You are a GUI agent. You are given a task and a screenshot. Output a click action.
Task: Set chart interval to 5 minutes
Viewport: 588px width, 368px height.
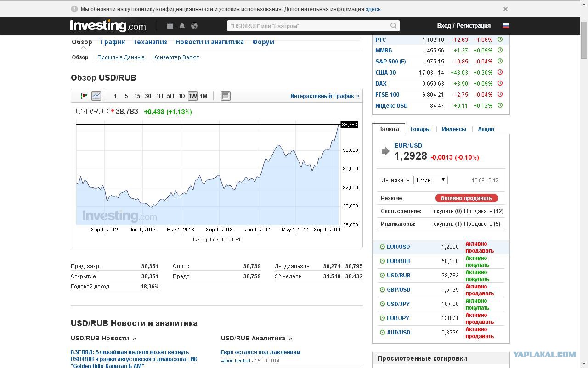point(126,96)
